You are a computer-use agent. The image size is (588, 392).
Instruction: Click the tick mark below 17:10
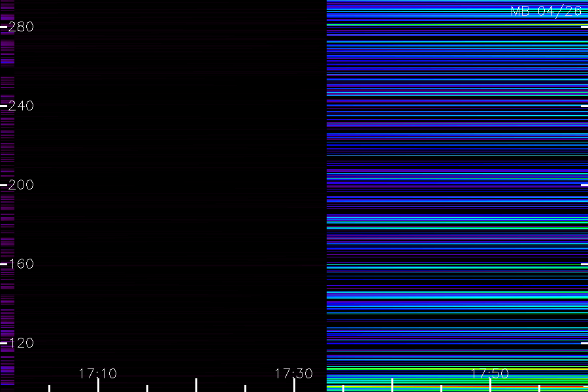(98, 385)
